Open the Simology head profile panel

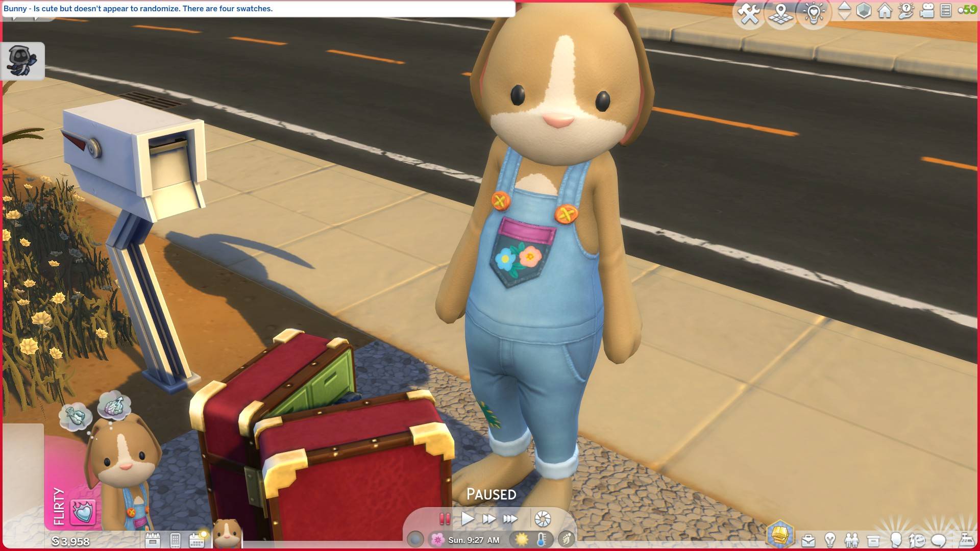(895, 539)
